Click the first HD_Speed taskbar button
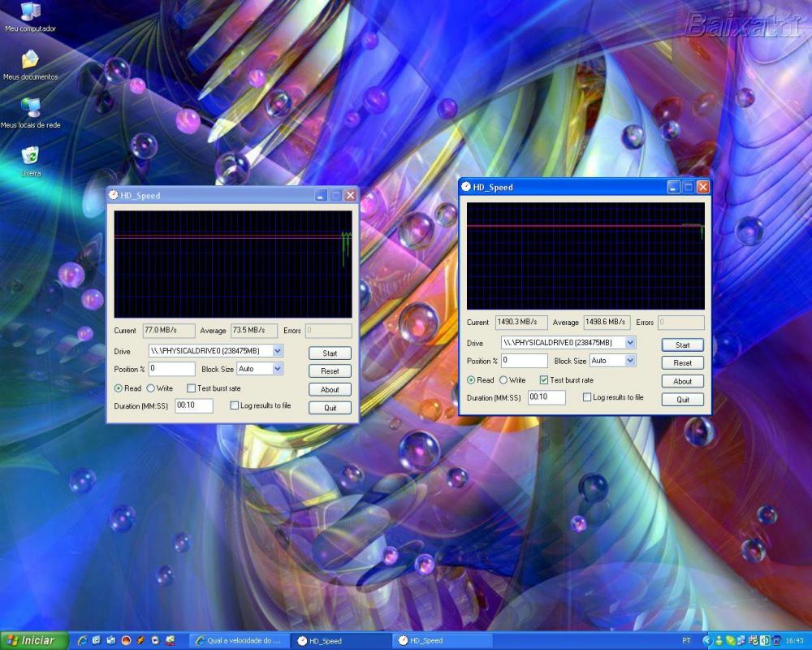 pyautogui.click(x=341, y=640)
